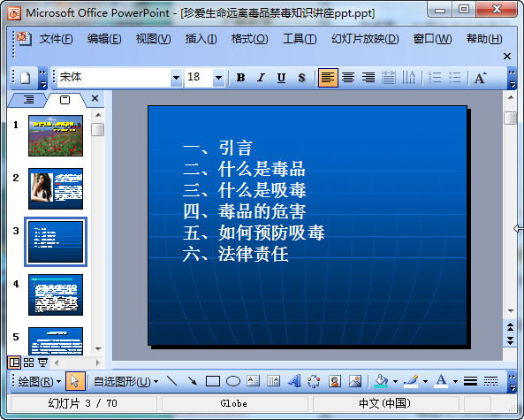Choose line style
This screenshot has height=420, width=524.
point(470,381)
